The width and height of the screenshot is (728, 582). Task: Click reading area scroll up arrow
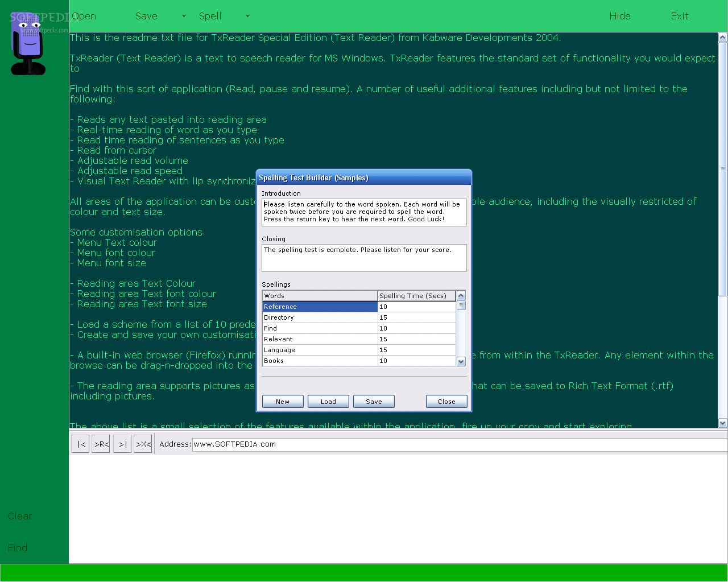coord(723,38)
